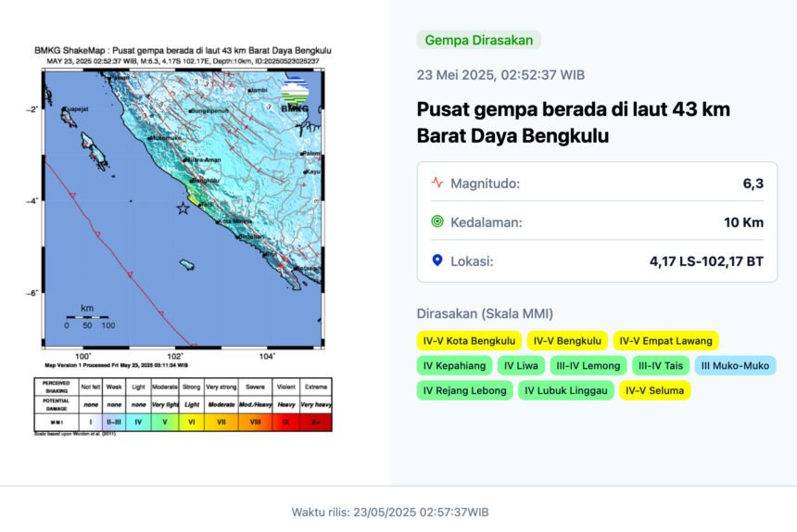The width and height of the screenshot is (797, 532).
Task: Click the earthquake title heading
Action: [x=574, y=122]
